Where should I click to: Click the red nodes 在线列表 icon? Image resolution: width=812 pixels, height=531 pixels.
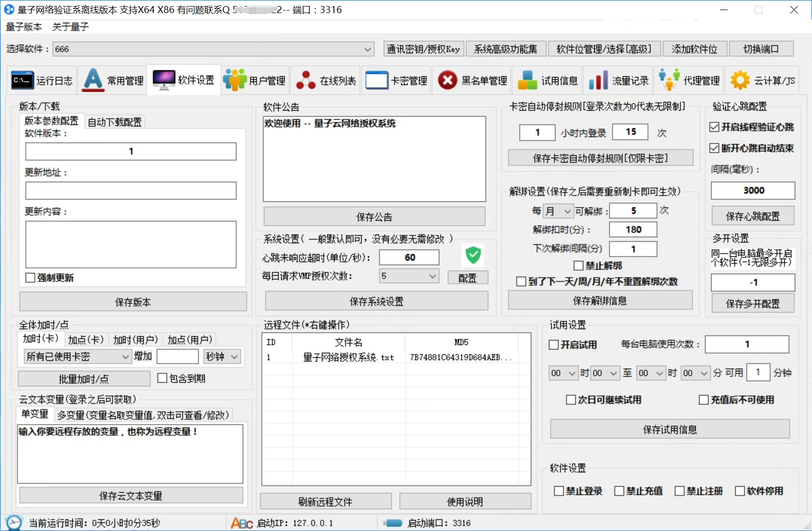point(306,80)
